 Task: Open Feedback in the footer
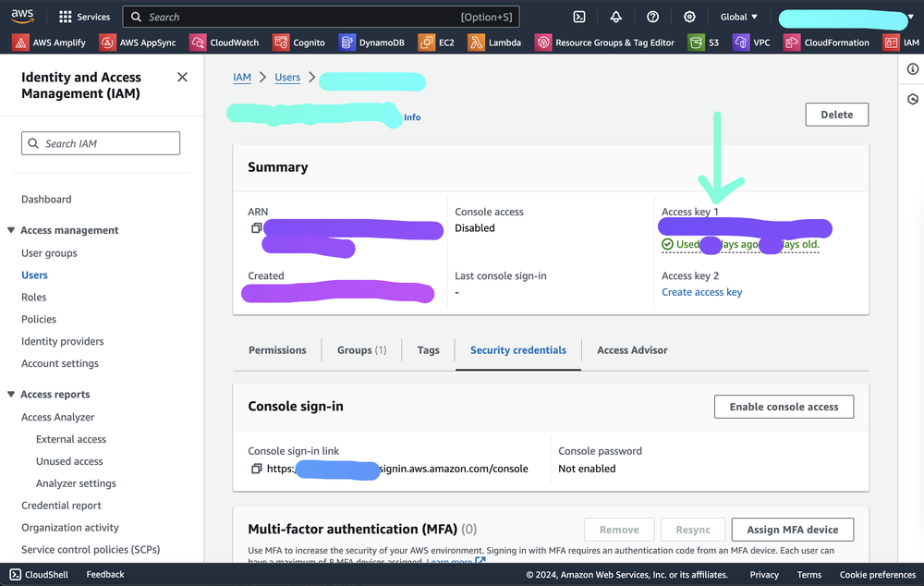(x=105, y=574)
